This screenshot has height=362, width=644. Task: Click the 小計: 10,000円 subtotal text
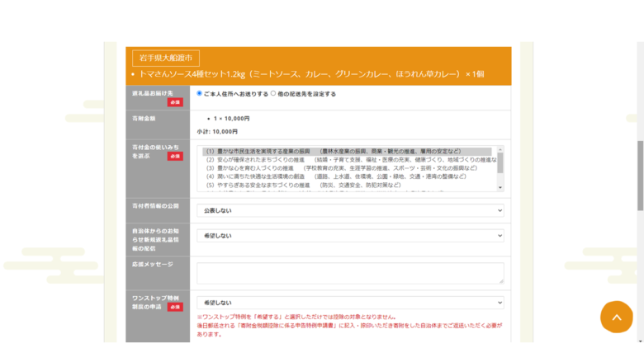pyautogui.click(x=217, y=132)
